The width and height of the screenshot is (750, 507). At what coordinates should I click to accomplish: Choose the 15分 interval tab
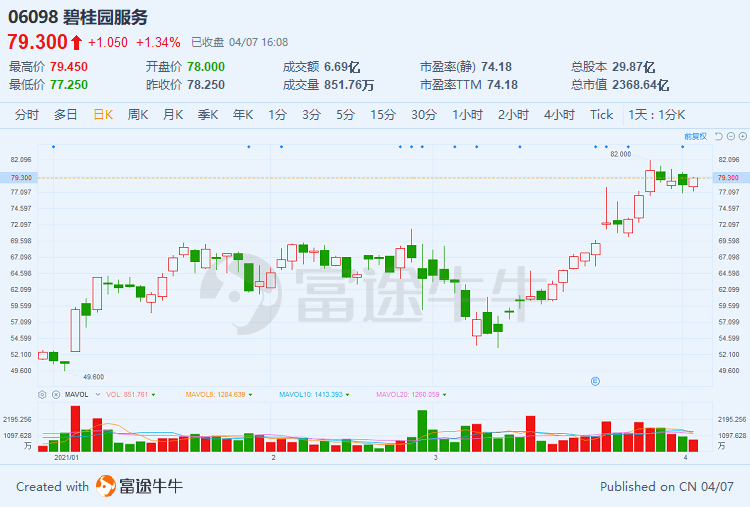pos(383,115)
